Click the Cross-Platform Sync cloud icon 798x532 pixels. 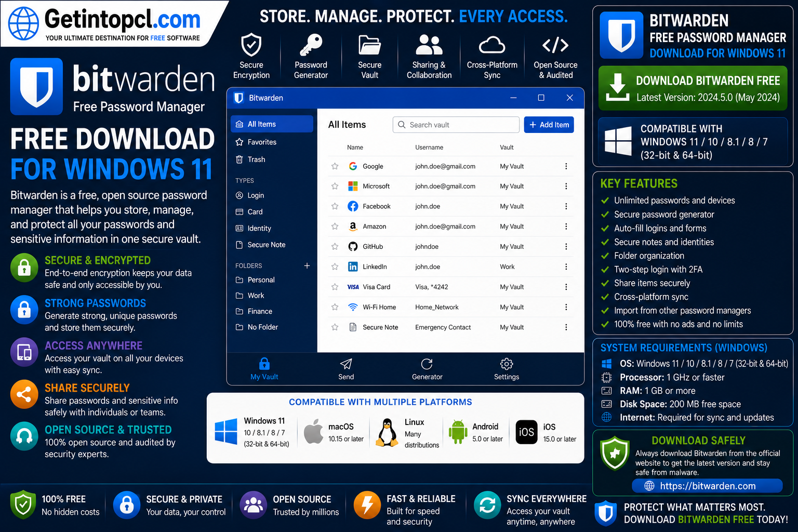click(x=492, y=45)
